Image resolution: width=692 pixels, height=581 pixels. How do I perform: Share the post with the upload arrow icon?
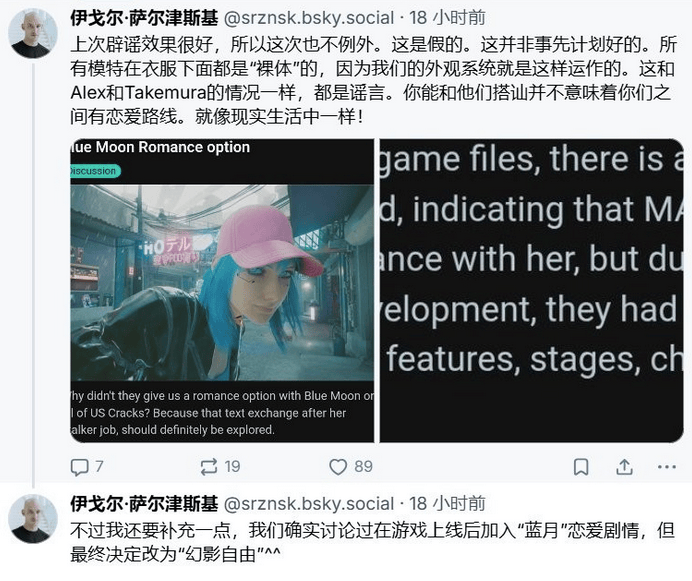(x=624, y=467)
